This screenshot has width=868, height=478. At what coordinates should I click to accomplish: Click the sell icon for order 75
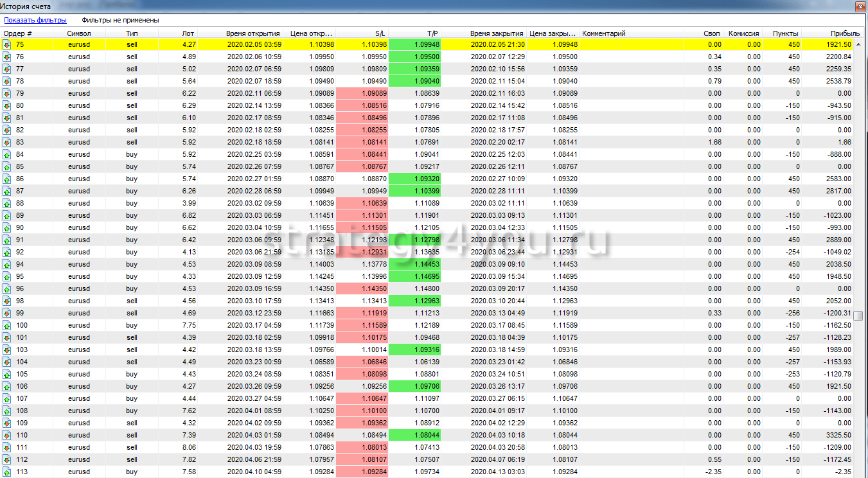[x=7, y=45]
